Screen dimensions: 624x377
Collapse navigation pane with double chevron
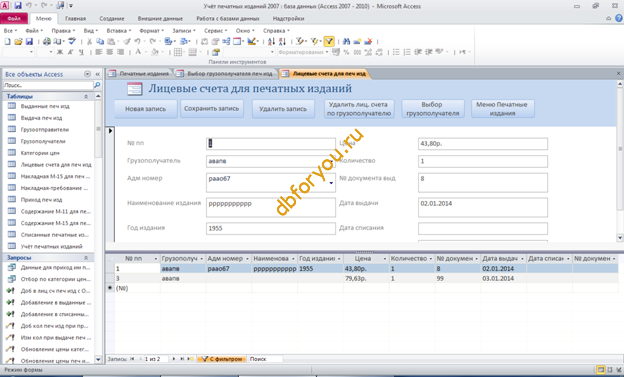tap(98, 74)
